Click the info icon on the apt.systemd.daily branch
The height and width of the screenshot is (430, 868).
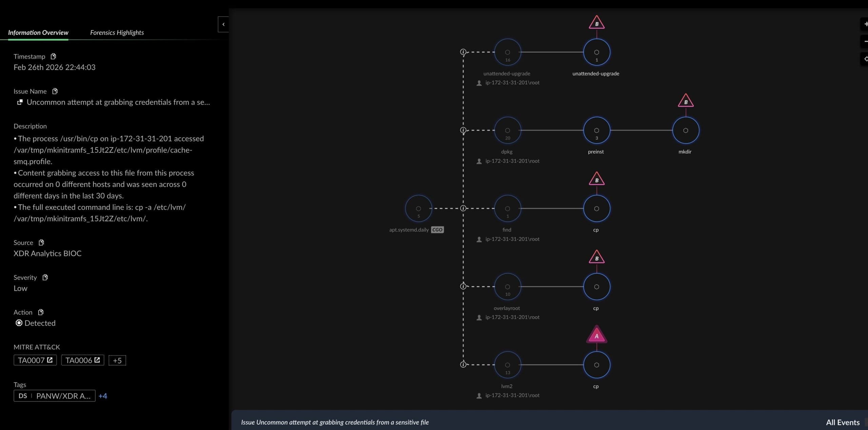tap(462, 208)
